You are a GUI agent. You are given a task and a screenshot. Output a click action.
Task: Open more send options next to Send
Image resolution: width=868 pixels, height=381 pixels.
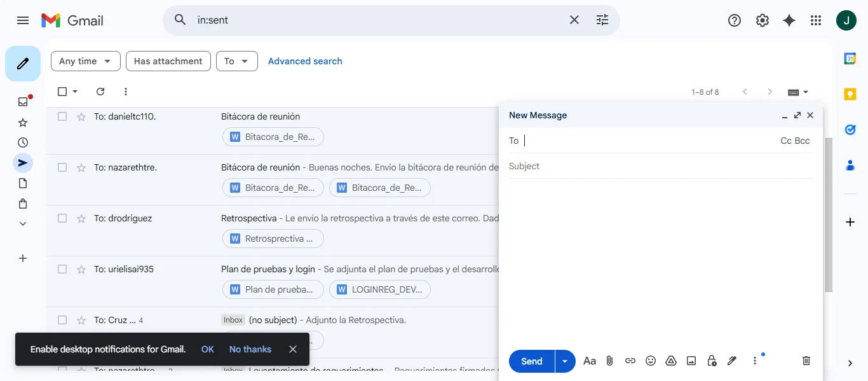point(564,361)
